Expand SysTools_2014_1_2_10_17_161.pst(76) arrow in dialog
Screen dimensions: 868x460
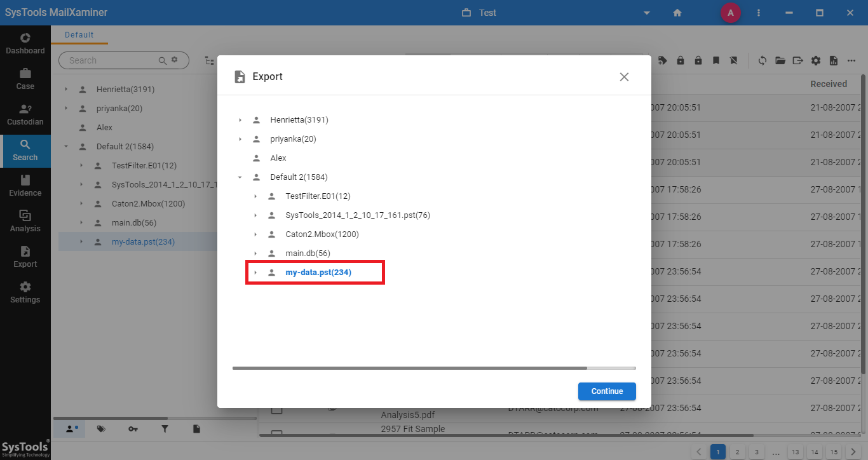(255, 215)
